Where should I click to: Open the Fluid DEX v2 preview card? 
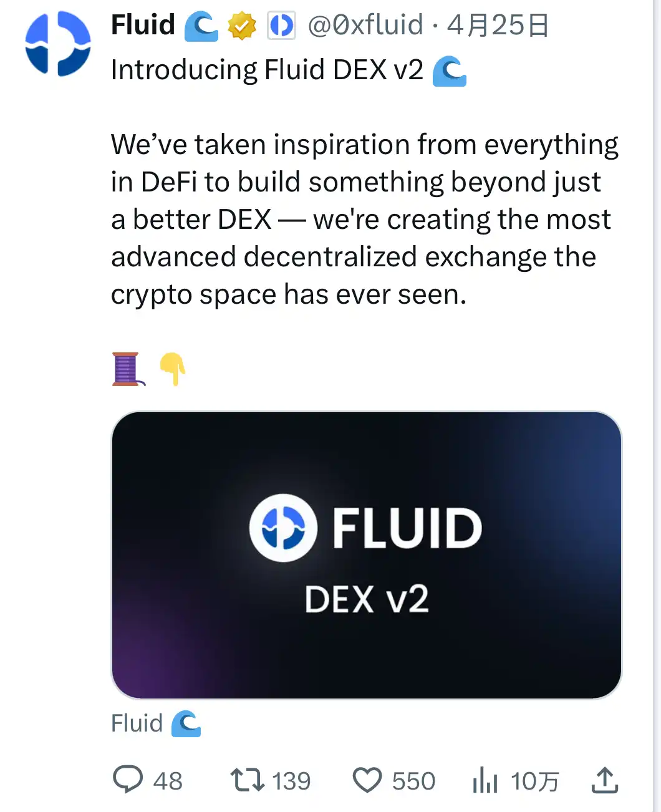coord(366,555)
